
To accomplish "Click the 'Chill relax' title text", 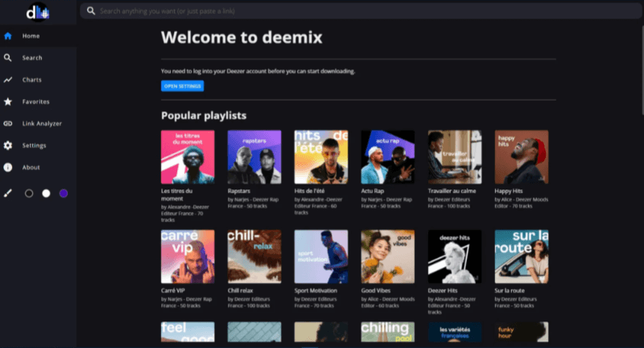I will [x=240, y=291].
